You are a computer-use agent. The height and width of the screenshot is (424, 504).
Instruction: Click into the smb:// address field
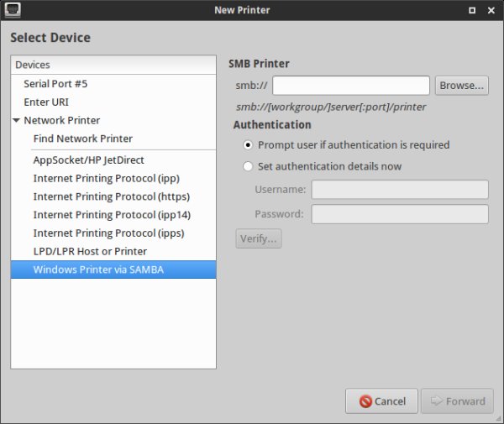pyautogui.click(x=351, y=85)
